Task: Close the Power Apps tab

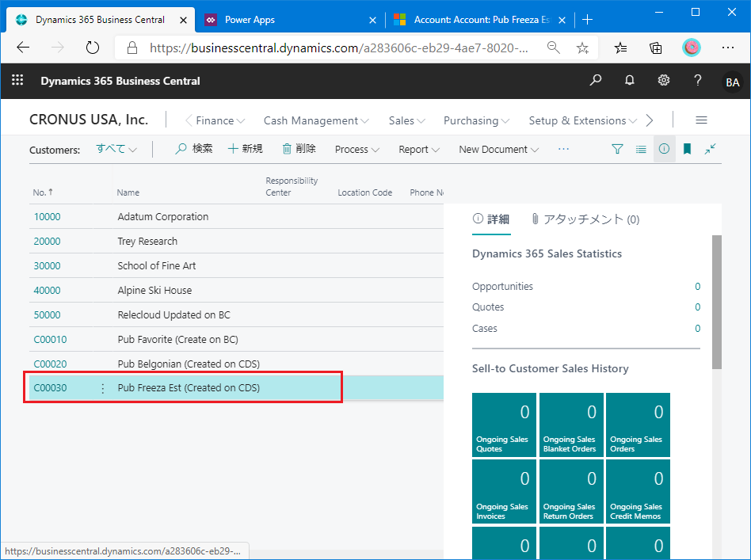Action: (x=372, y=20)
